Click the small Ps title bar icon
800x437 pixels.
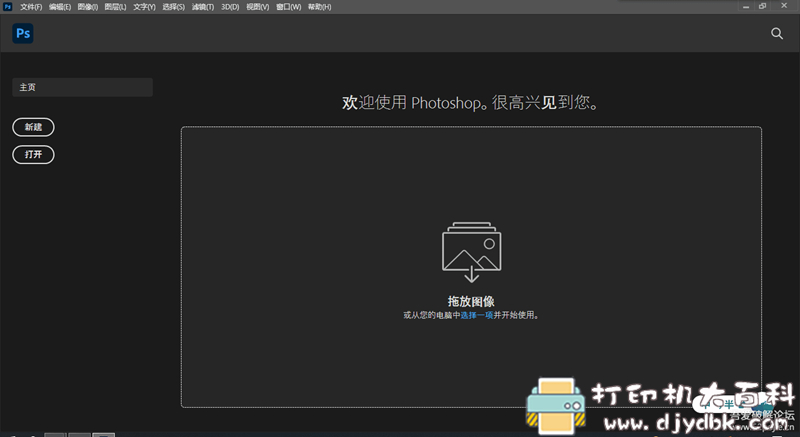[x=8, y=7]
